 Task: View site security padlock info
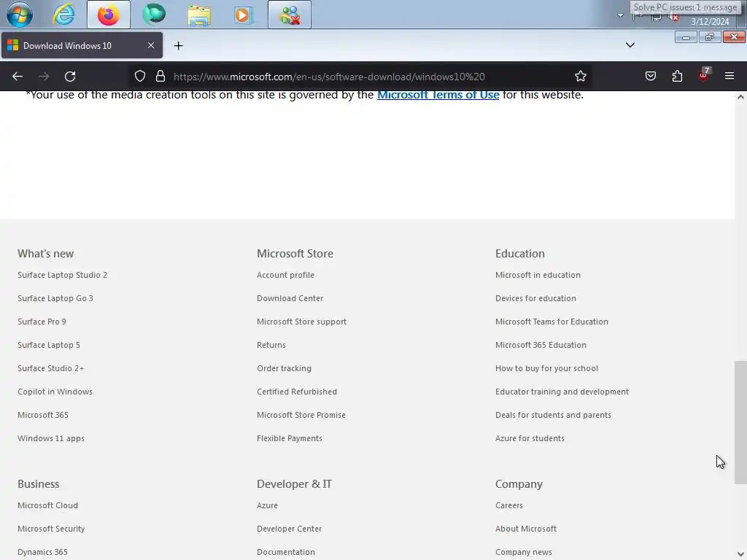[160, 76]
